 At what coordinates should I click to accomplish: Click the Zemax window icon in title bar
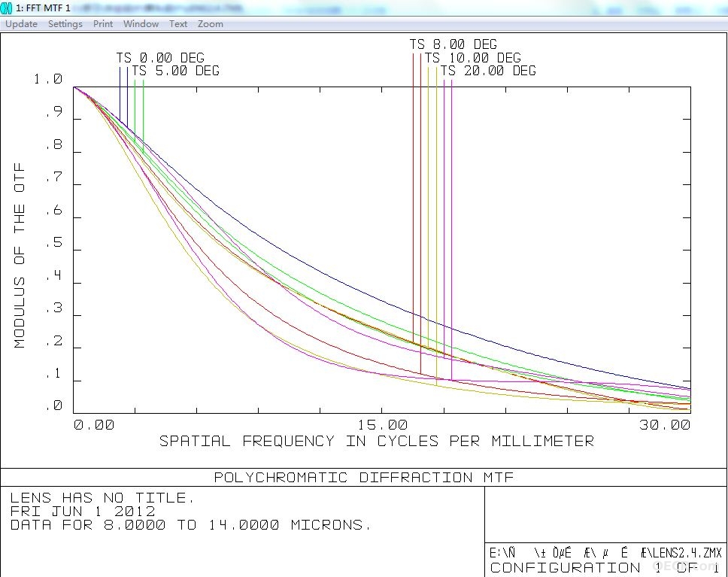[x=7, y=8]
